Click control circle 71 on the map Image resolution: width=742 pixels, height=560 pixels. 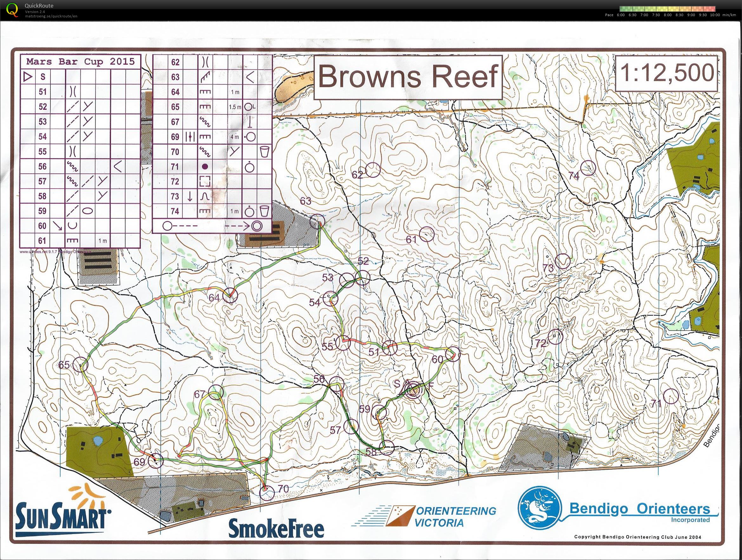(x=671, y=396)
